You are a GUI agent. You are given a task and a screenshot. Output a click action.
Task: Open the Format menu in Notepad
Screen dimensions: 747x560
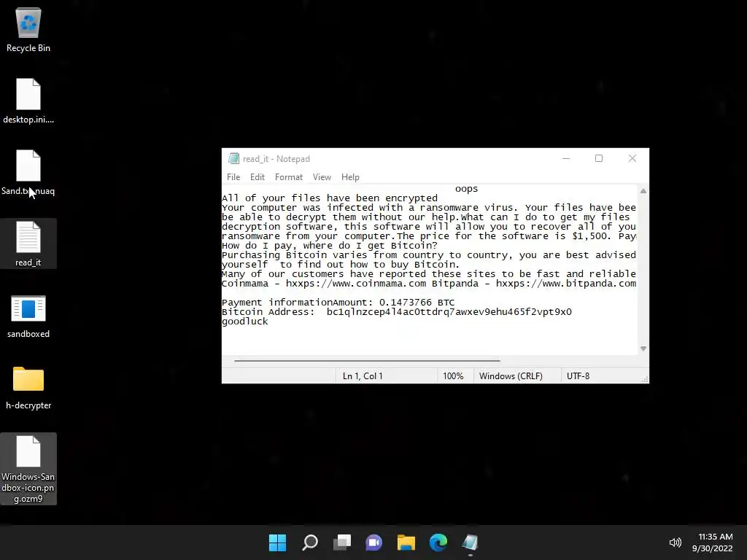[x=289, y=177]
